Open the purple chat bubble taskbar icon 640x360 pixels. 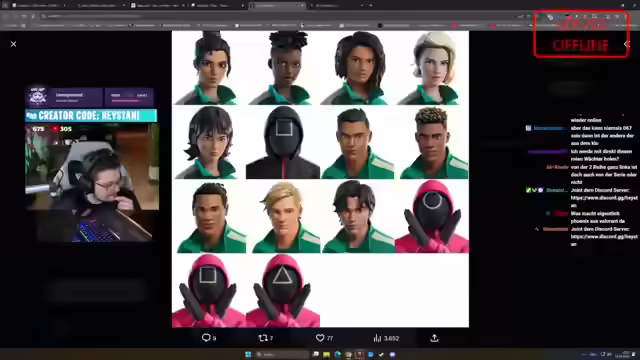tap(392, 354)
